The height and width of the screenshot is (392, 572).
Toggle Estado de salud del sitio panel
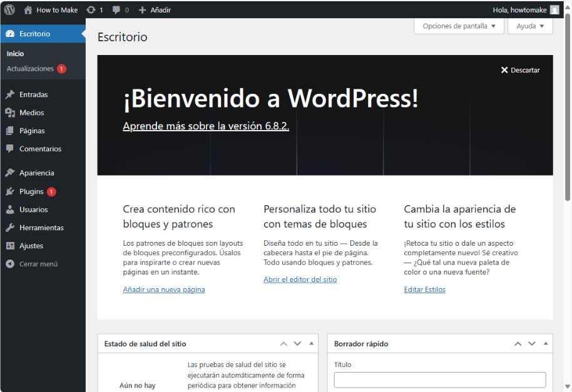(x=311, y=344)
